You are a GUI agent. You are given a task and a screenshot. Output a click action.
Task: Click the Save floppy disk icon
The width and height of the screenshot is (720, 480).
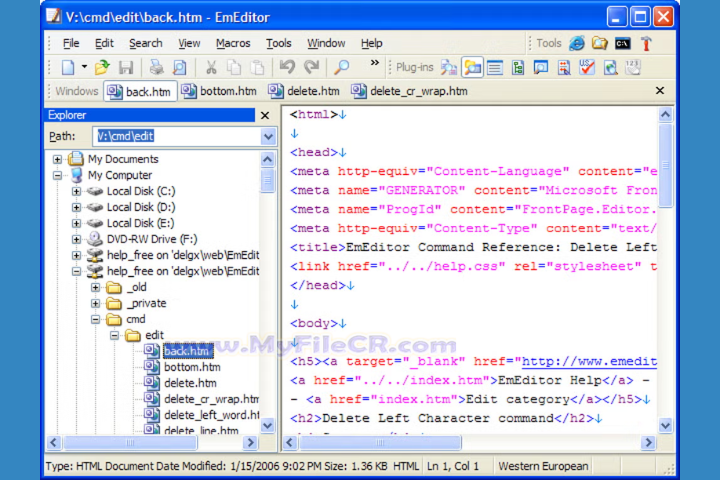pos(125,68)
